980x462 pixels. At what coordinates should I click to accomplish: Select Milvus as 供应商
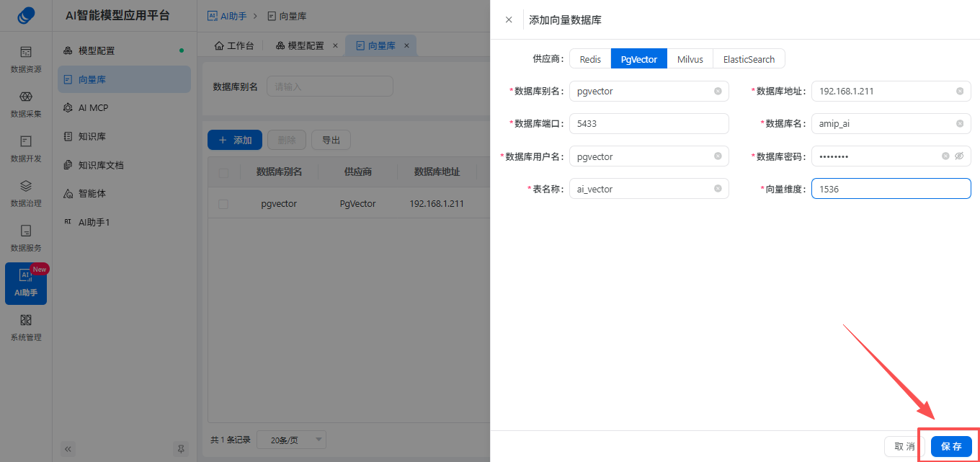point(690,59)
